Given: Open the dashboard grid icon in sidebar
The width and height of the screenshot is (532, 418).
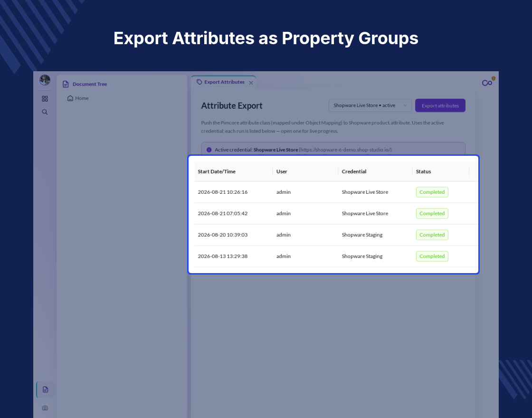Looking at the screenshot, I should pyautogui.click(x=45, y=99).
